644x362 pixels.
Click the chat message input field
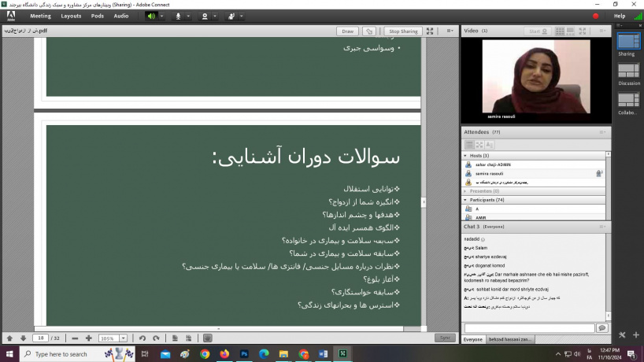529,328
